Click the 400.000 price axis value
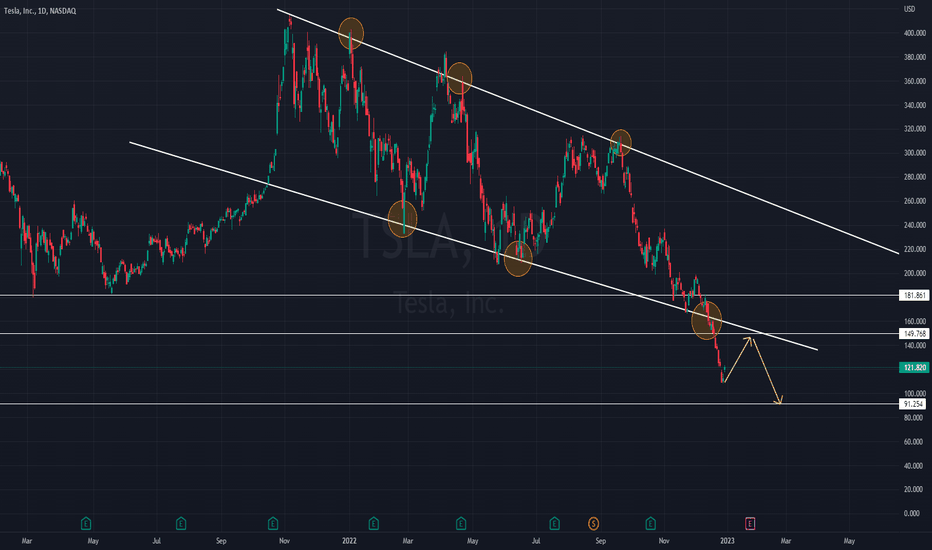Image resolution: width=932 pixels, height=550 pixels. 914,33
